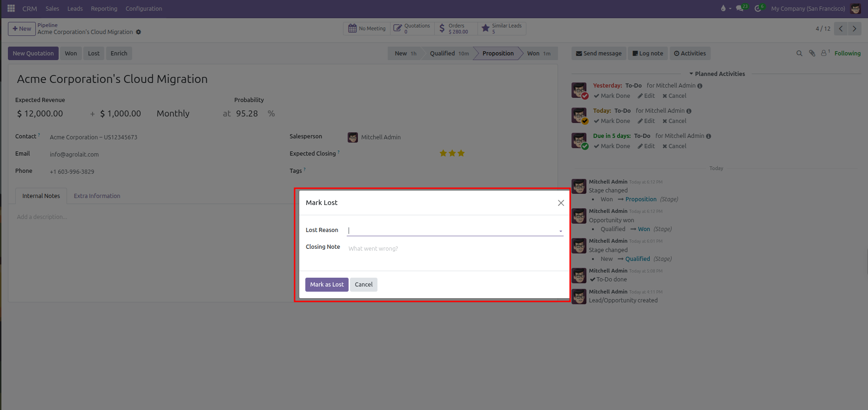Set priority to the first star

(x=443, y=153)
